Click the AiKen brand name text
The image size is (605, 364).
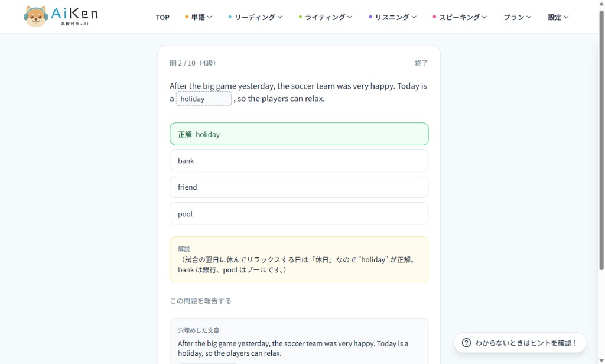click(x=74, y=14)
